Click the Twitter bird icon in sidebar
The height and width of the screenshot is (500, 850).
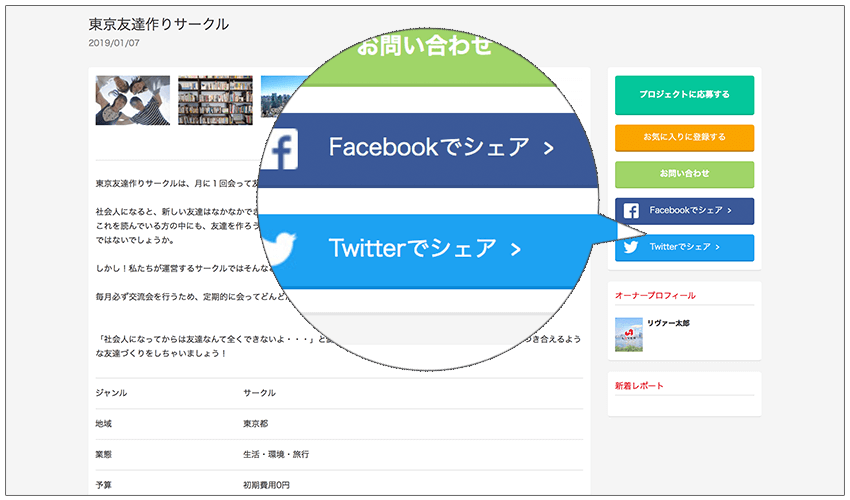[x=631, y=247]
